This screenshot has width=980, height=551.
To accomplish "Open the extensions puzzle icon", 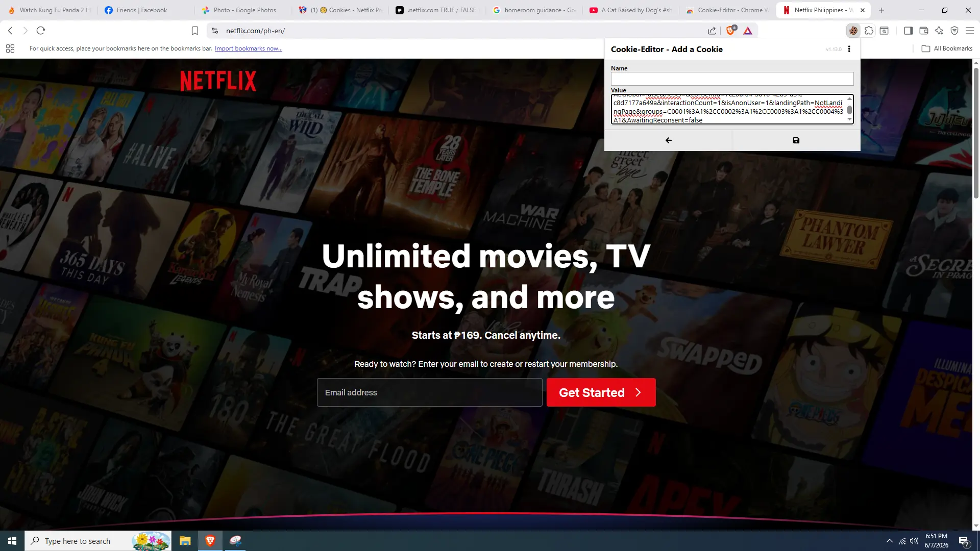I will tap(869, 31).
